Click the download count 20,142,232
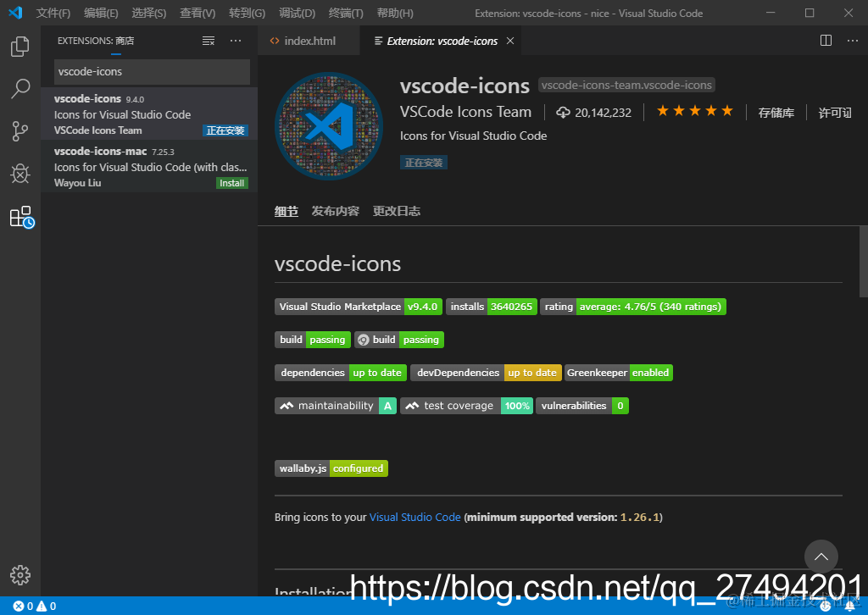Image resolution: width=868 pixels, height=615 pixels. click(593, 113)
